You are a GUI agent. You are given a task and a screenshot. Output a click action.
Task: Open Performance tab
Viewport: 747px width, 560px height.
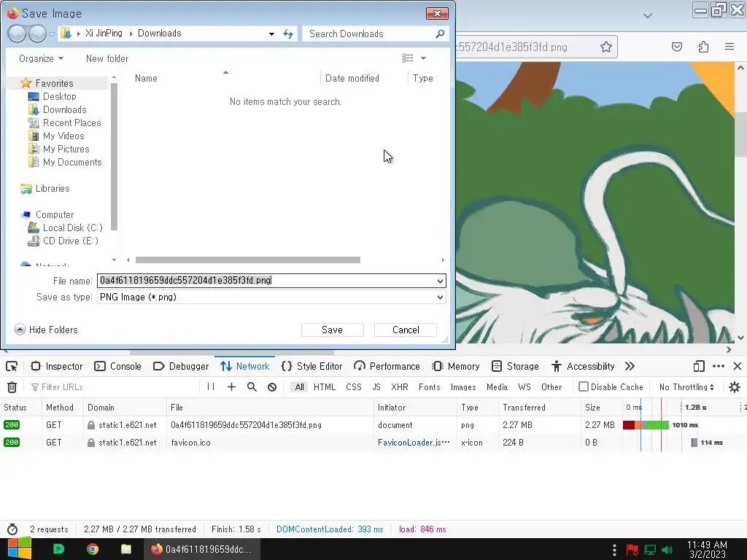(387, 366)
